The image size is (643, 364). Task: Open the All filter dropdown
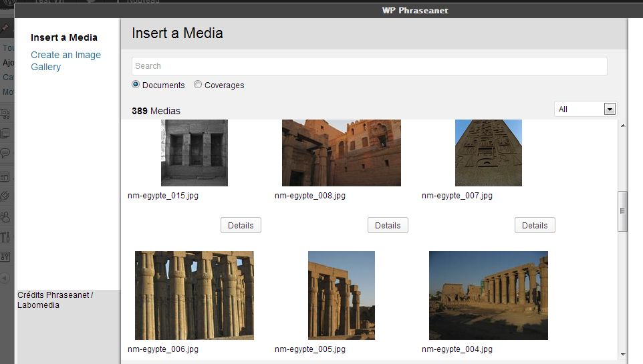point(585,109)
